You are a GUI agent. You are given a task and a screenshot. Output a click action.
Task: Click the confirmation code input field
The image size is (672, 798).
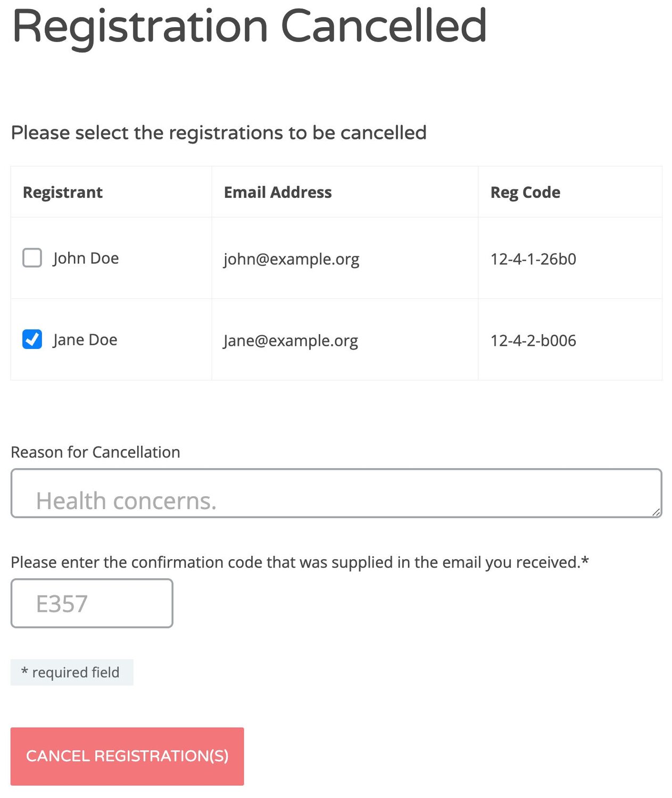92,603
